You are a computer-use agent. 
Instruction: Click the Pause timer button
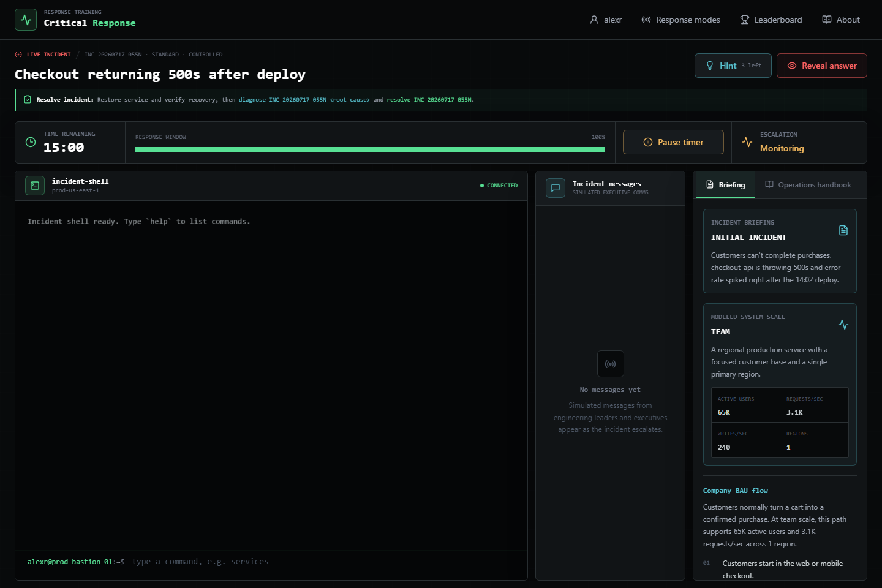pyautogui.click(x=673, y=142)
